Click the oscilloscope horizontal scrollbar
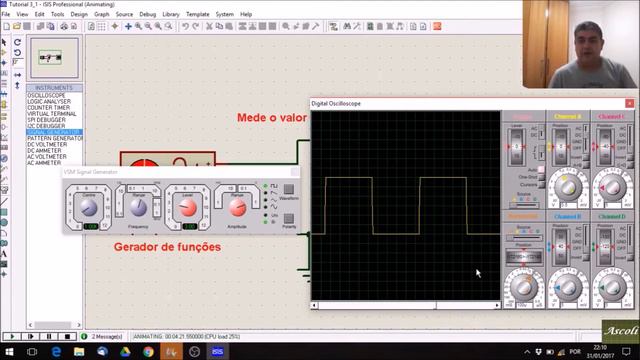Viewport: 640px width, 360px height. pos(405,305)
